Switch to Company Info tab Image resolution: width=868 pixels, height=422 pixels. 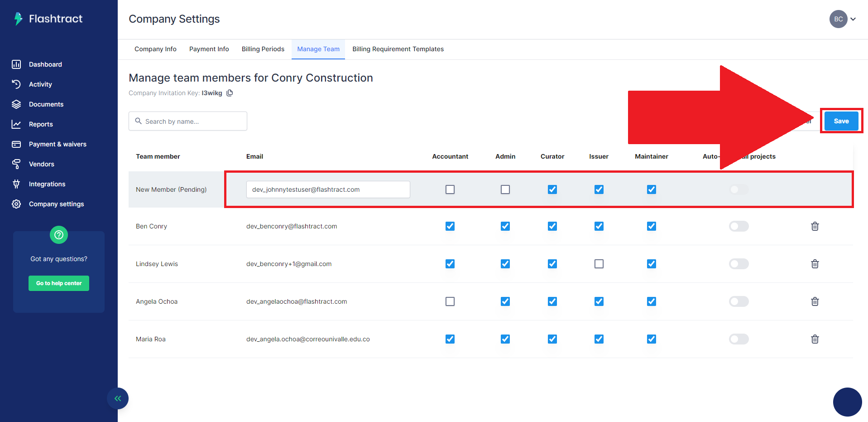coord(155,49)
